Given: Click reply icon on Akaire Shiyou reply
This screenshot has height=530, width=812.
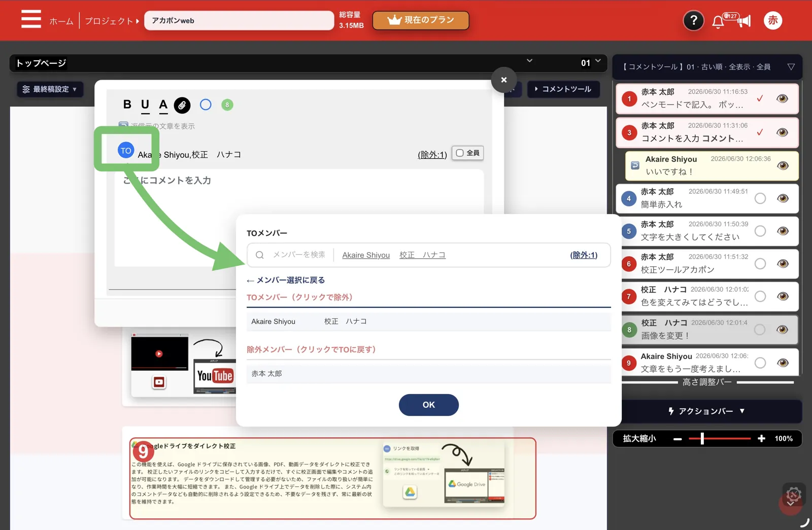Looking at the screenshot, I should point(635,165).
